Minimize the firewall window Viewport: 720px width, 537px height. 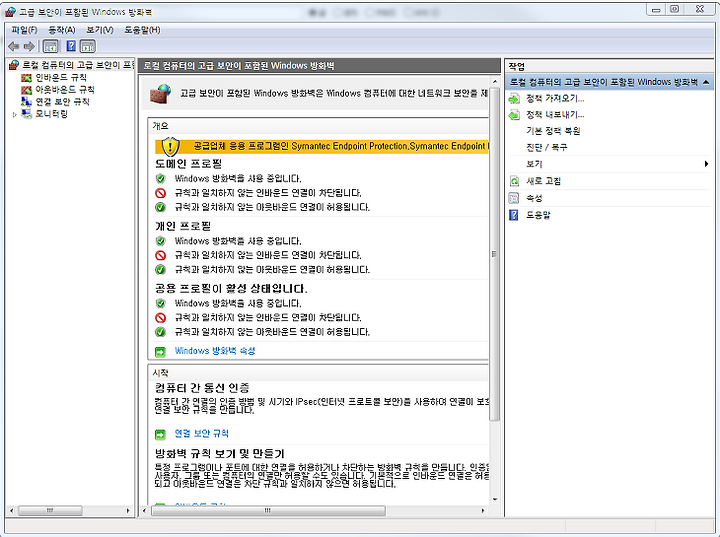tap(657, 9)
